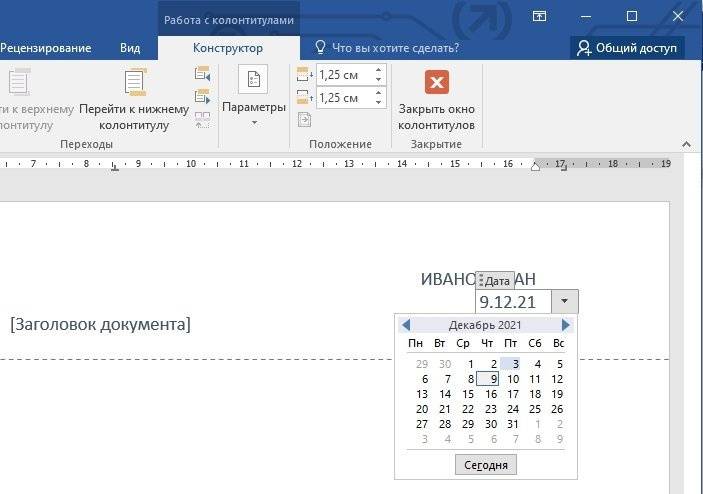Image resolution: width=703 pixels, height=494 pixels.
Task: Click the date picker dropdown arrow
Action: point(565,301)
